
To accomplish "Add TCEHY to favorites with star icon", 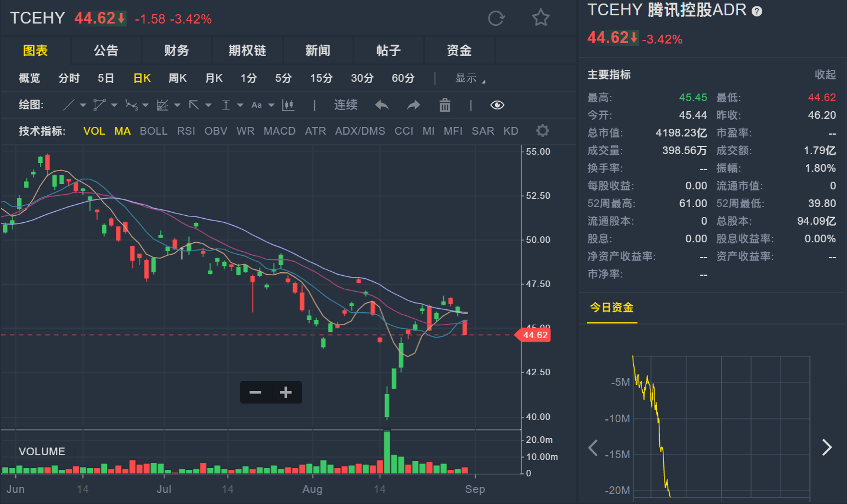I will coord(540,18).
